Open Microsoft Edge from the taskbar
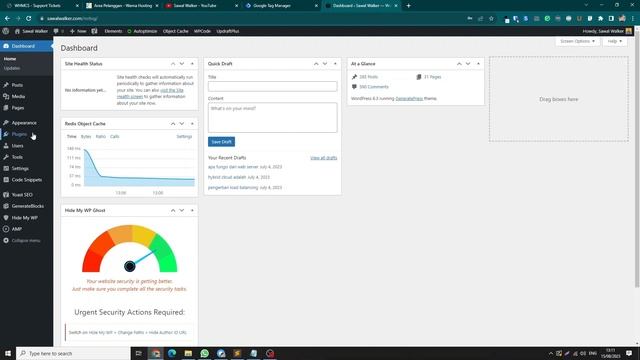The height and width of the screenshot is (360, 640). (172, 353)
